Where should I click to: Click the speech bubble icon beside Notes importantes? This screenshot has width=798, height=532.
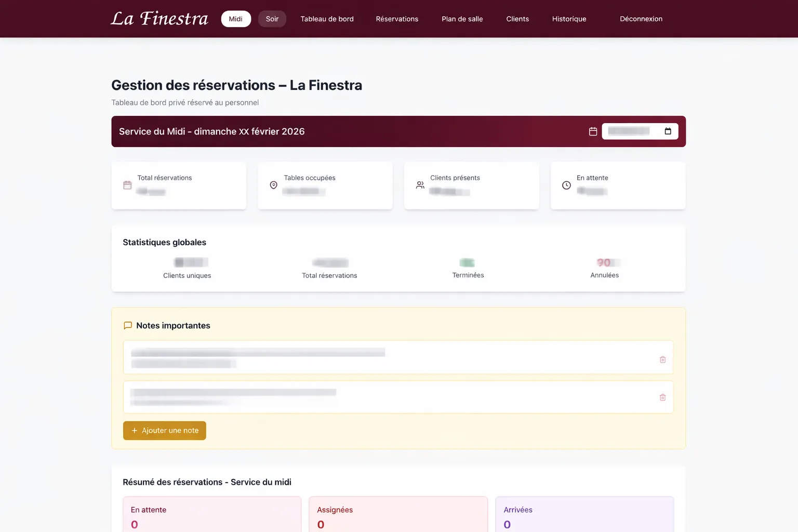click(128, 325)
